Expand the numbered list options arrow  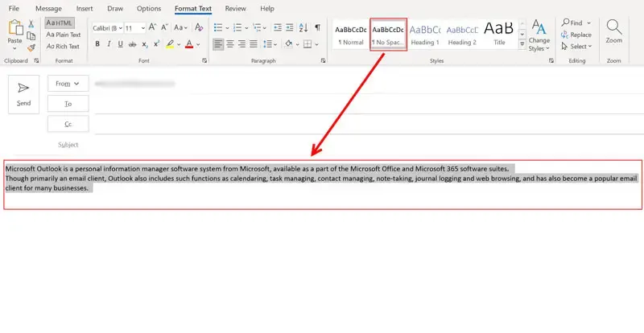246,28
